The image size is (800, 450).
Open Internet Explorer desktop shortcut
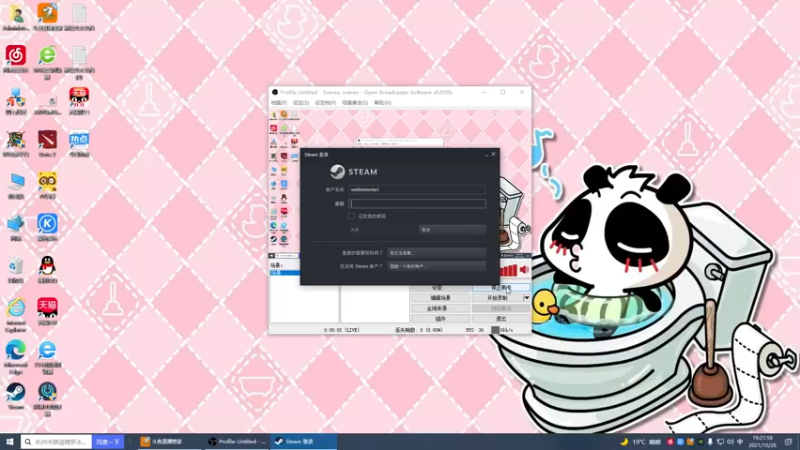tap(16, 308)
